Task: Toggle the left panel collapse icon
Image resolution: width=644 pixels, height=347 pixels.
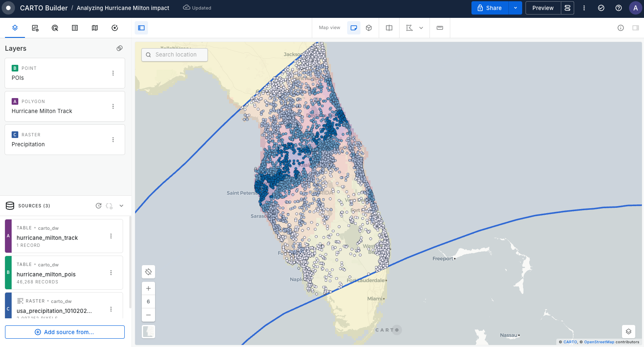Action: 141,28
